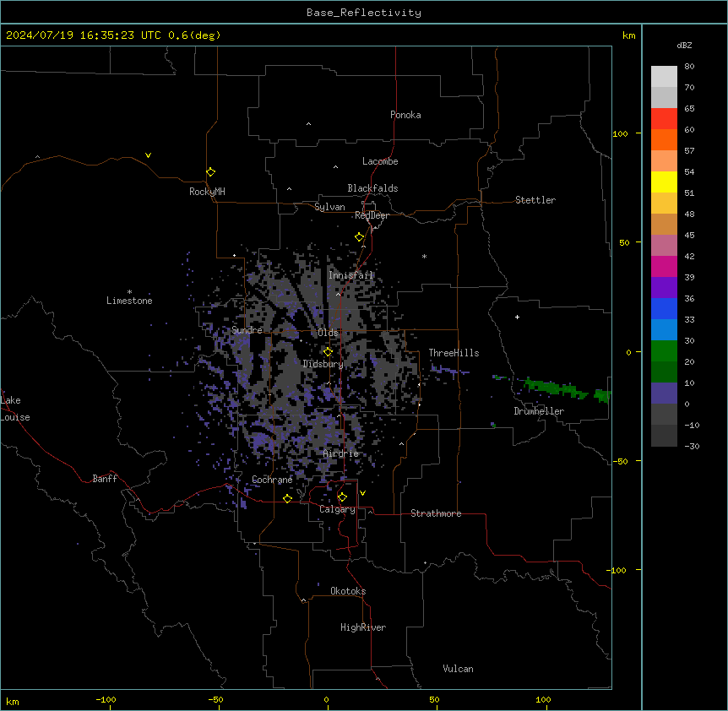Select the yellow diamond marker between Olds and Didsbury
The width and height of the screenshot is (728, 711).
[x=328, y=352]
